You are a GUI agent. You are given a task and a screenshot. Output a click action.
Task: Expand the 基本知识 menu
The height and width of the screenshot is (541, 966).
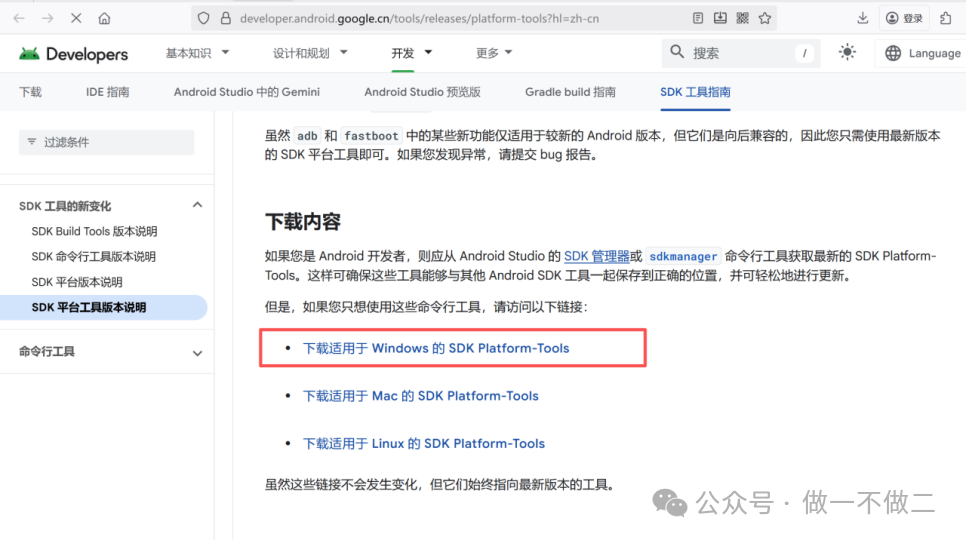click(x=197, y=53)
